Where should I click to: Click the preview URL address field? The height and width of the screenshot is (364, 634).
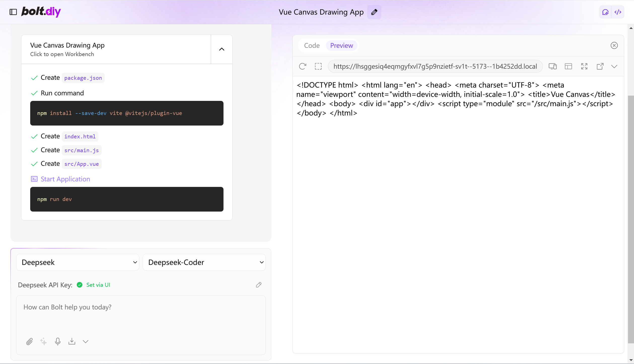tap(435, 66)
